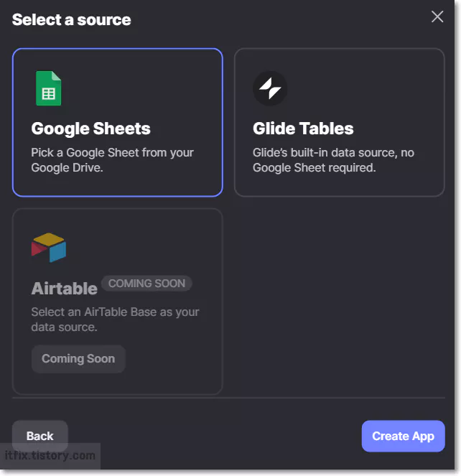Click the Airtable cube logo

pos(49,248)
